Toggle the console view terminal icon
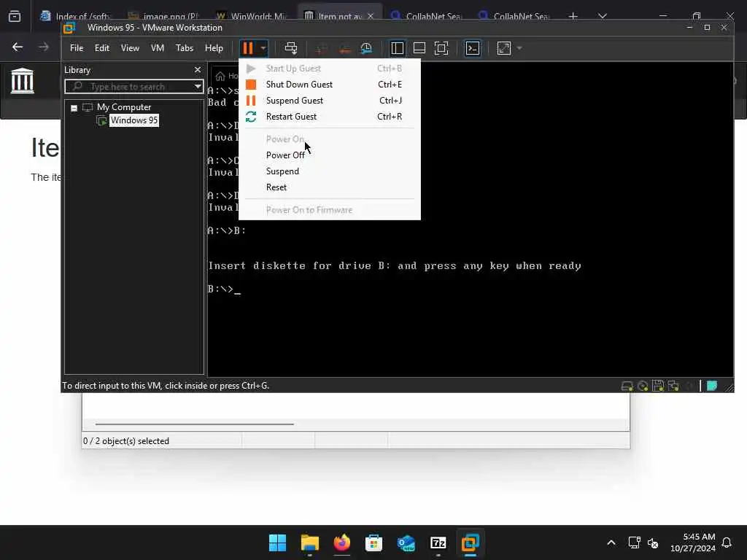Screen dimensions: 747x560 tap(473, 48)
